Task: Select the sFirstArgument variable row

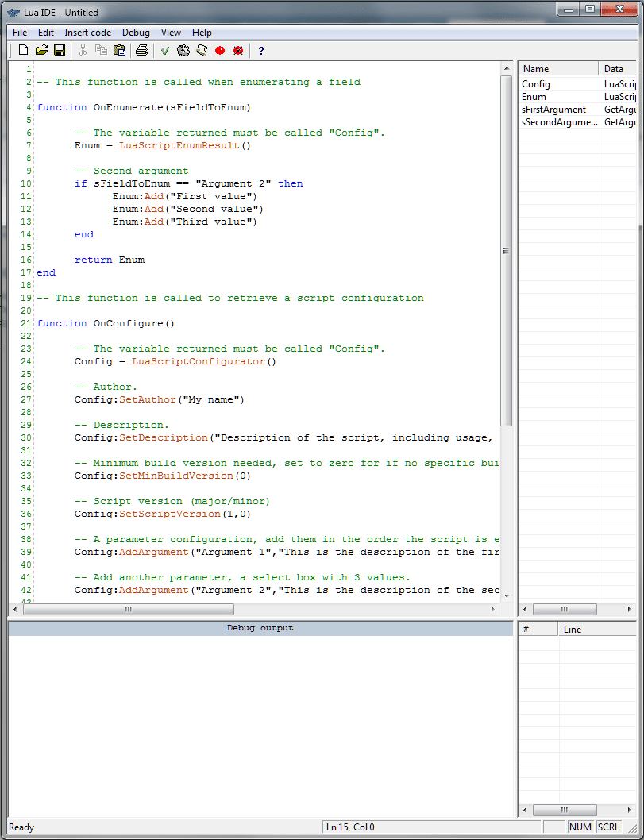Action: tap(577, 110)
